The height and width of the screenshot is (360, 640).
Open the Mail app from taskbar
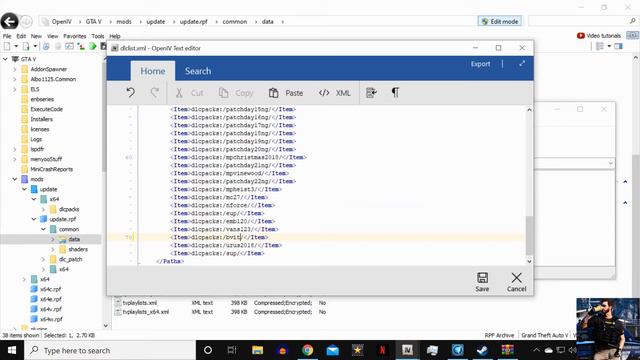[332, 350]
